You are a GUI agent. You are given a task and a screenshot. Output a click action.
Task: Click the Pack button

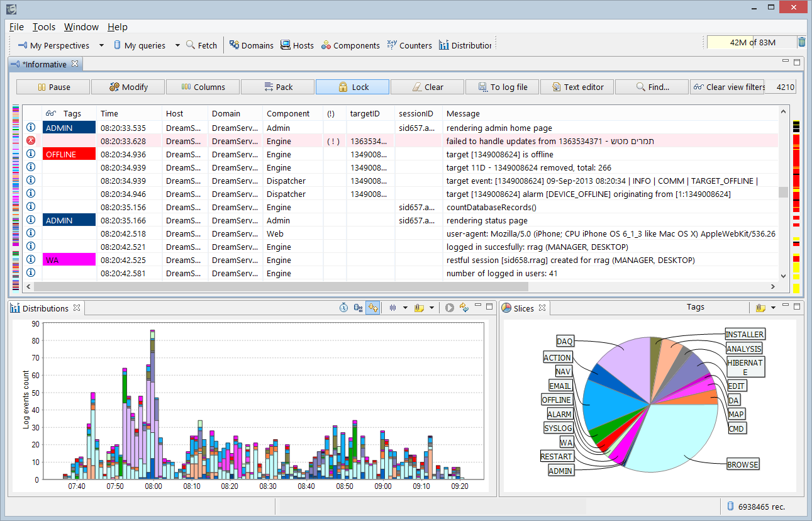278,87
